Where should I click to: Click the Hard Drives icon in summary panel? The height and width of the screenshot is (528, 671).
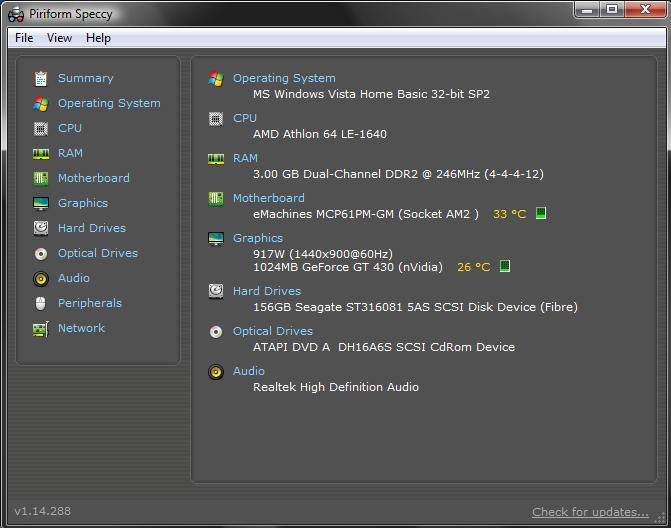point(216,291)
